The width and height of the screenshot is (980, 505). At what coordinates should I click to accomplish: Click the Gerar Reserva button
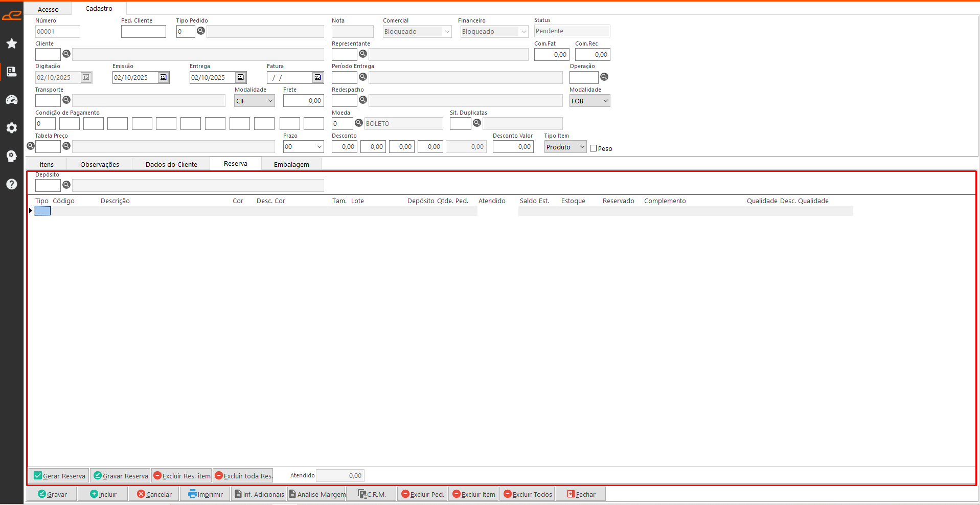59,476
